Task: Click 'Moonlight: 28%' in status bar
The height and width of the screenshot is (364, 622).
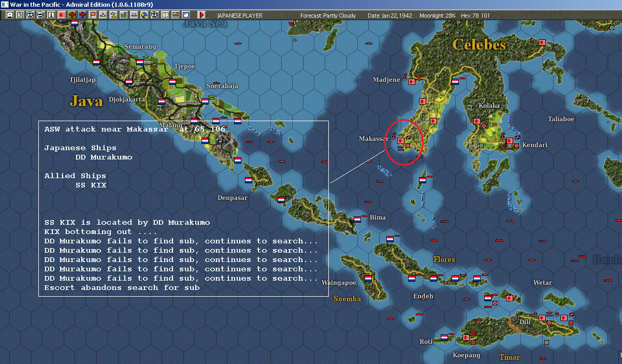Action: [x=438, y=16]
